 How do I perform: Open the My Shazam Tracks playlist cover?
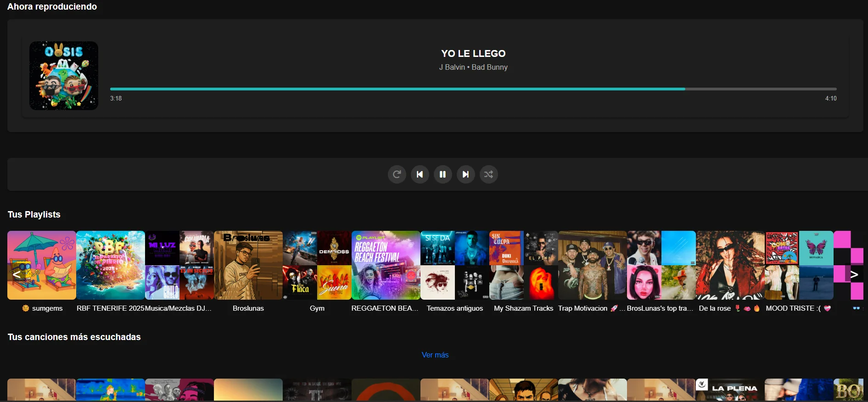coord(524,265)
